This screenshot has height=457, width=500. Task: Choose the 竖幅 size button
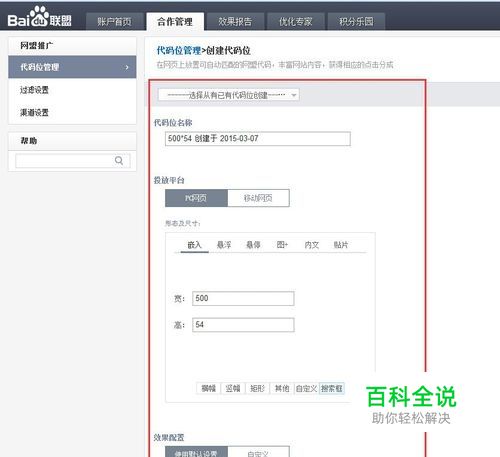[x=233, y=388]
